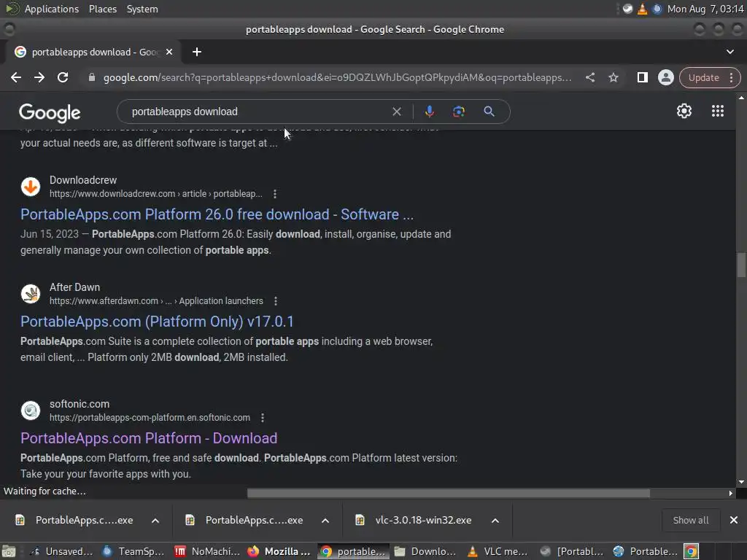Search by image with Google Lens
Screen dimensions: 747x560
[458, 112]
